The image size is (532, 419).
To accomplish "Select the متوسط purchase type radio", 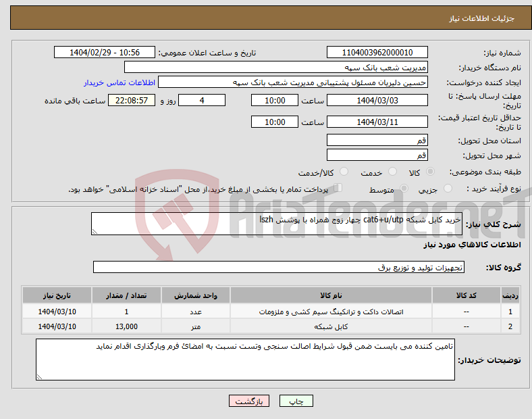I will [404, 188].
